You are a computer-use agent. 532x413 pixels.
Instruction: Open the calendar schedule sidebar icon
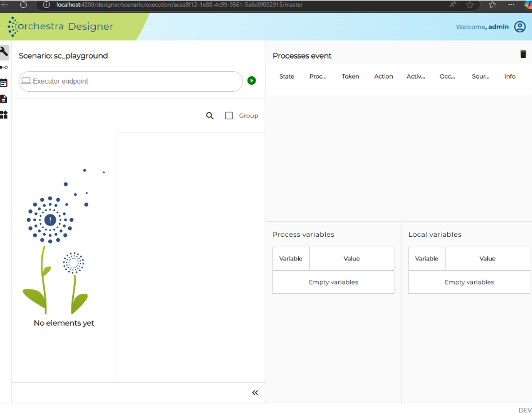4,83
